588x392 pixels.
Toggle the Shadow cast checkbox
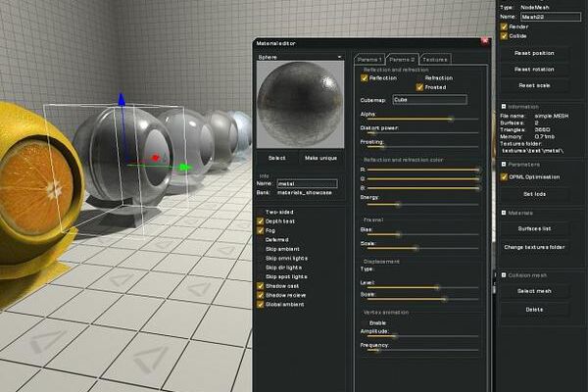(261, 286)
